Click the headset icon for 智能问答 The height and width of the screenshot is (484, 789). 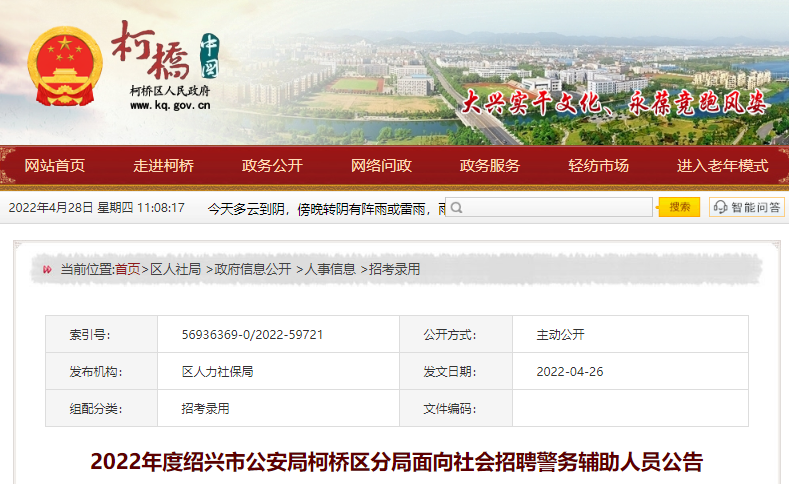pyautogui.click(x=721, y=208)
